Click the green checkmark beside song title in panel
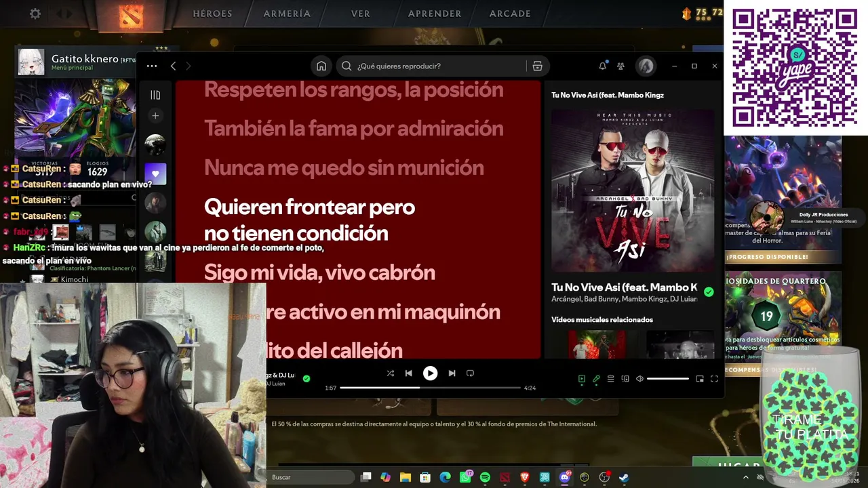 tap(709, 292)
